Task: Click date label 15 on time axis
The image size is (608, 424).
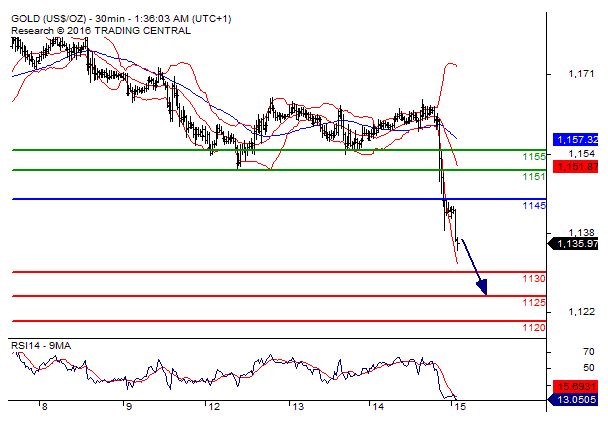Action: tap(459, 407)
